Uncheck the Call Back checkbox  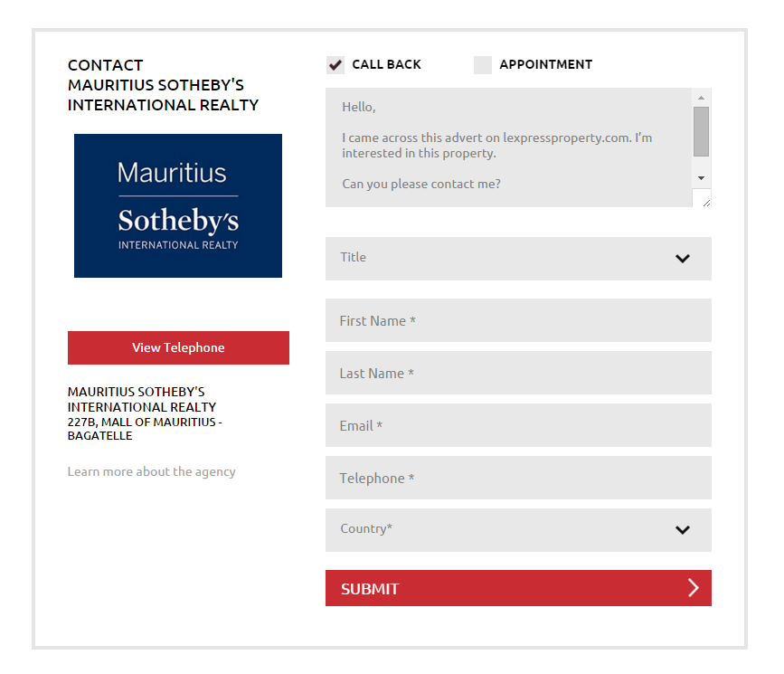point(335,65)
